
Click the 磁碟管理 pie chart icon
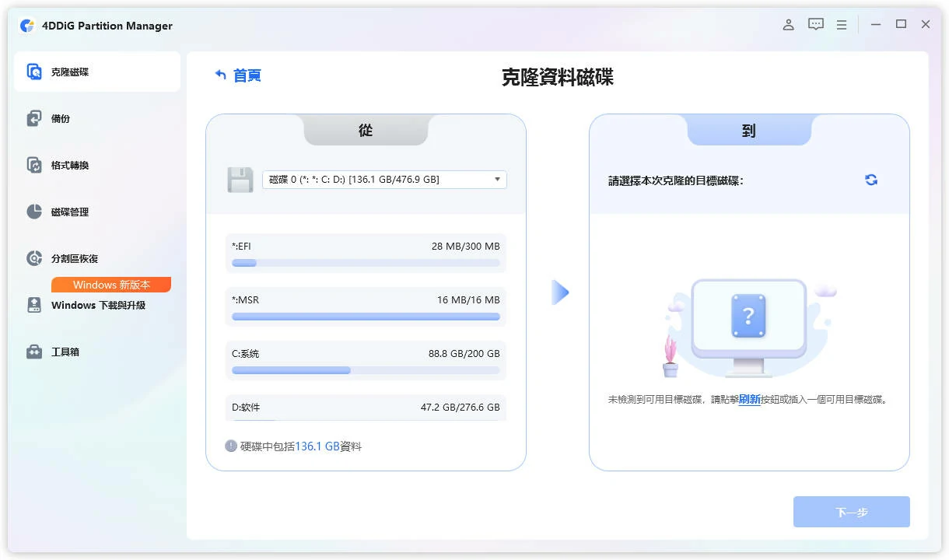click(x=34, y=212)
